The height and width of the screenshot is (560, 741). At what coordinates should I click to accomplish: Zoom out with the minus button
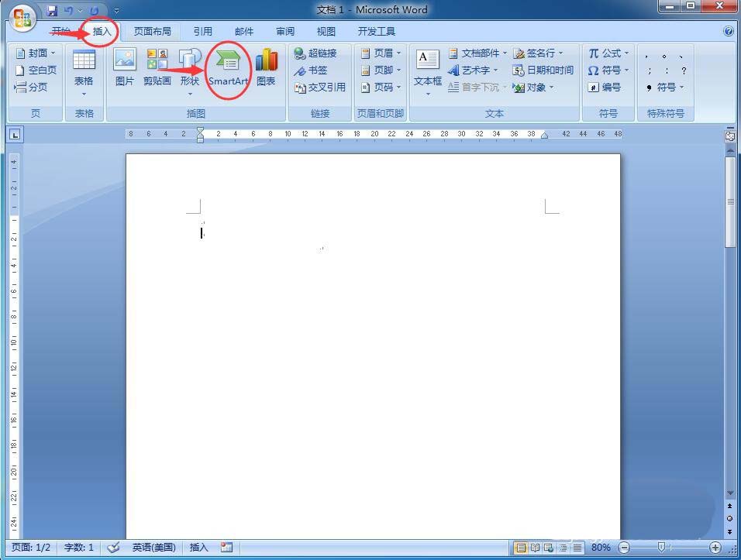coord(624,548)
